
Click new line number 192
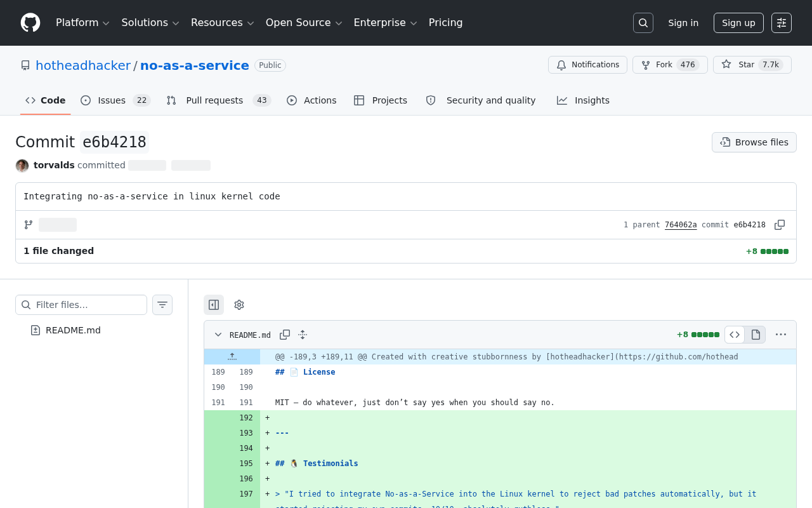[x=246, y=418]
